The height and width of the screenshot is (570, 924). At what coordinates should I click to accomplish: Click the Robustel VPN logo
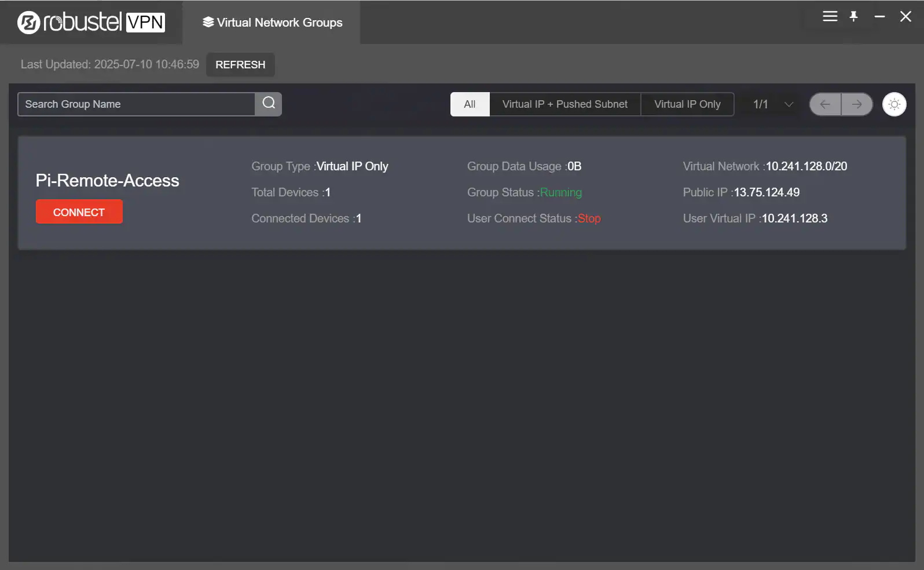(x=91, y=22)
